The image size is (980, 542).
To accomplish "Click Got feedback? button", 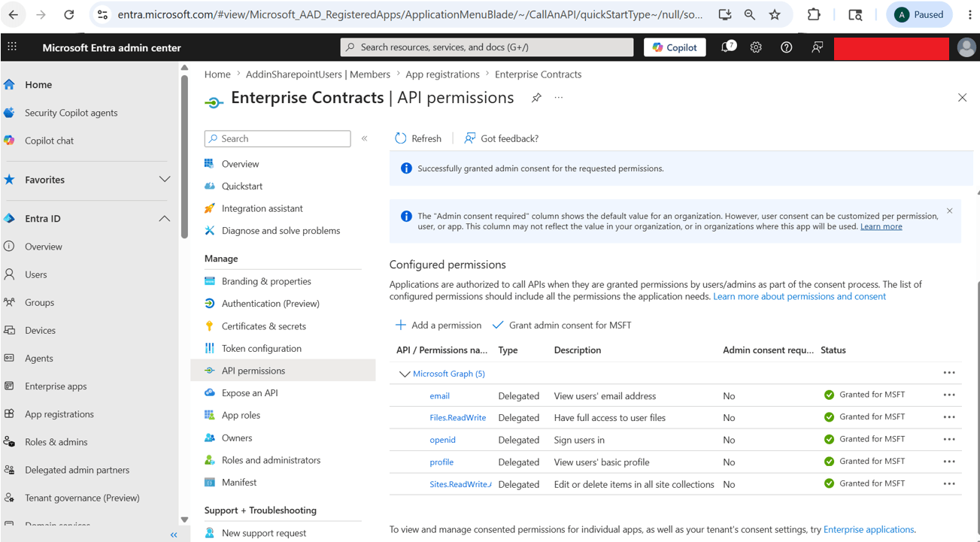I will [501, 138].
